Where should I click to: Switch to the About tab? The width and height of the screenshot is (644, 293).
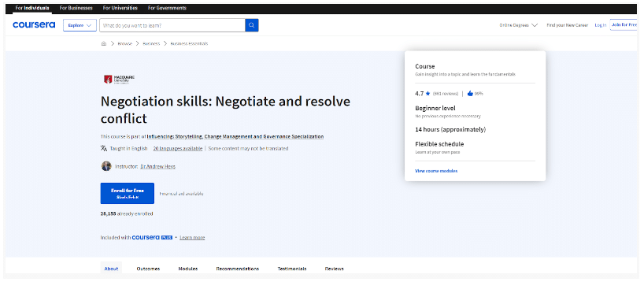point(111,269)
